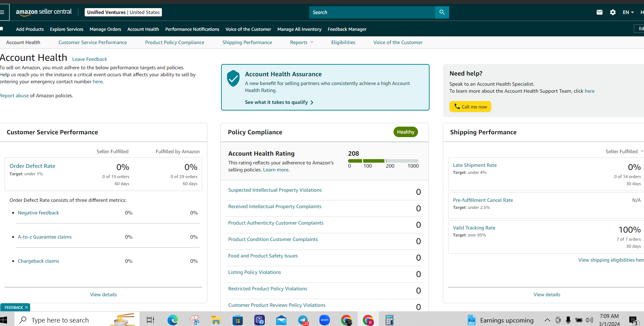The height and width of the screenshot is (326, 644).
Task: Click the Leave Feedback link
Action: click(90, 59)
